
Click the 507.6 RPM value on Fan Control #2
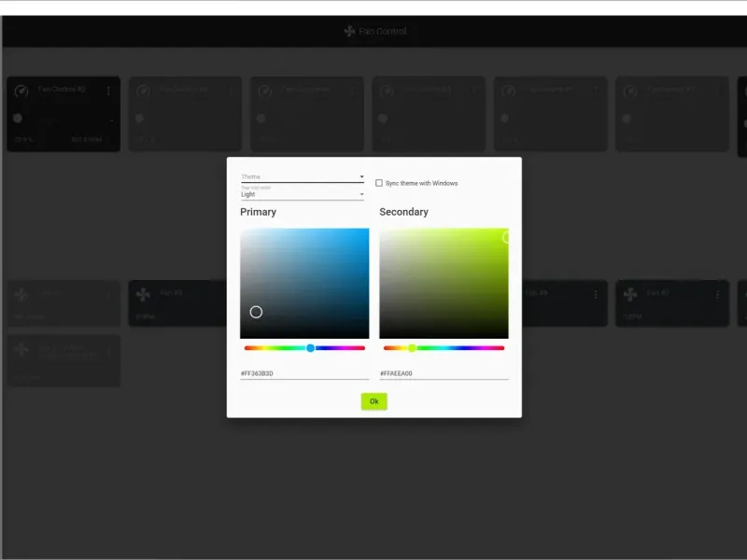86,139
